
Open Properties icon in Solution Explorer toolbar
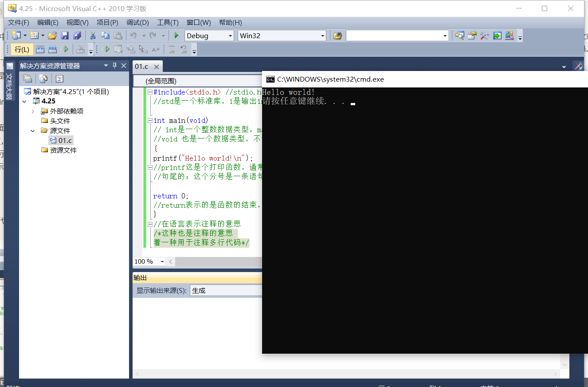pos(27,78)
